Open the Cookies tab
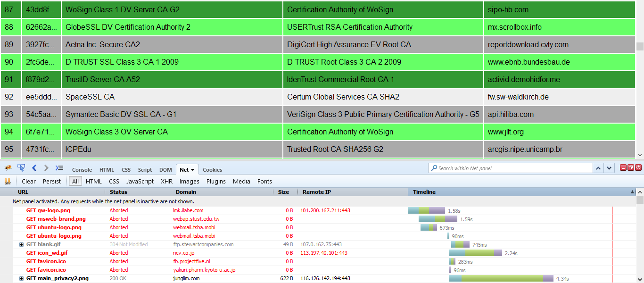 coord(212,170)
